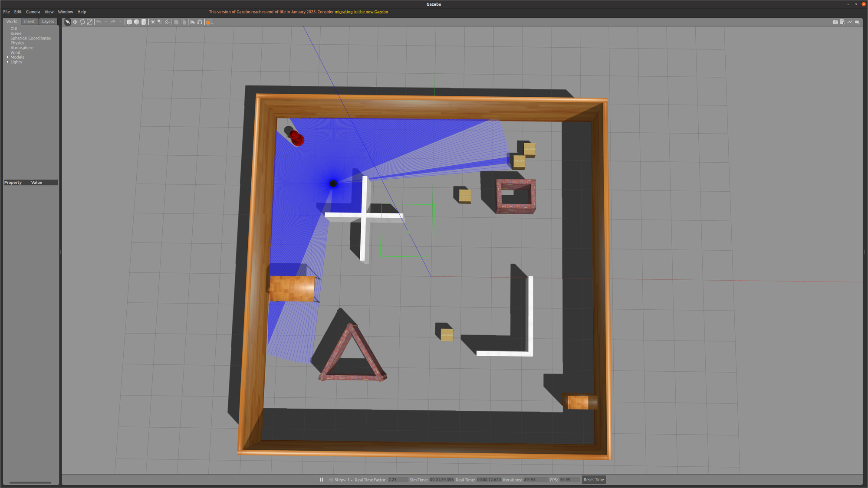868x488 pixels.
Task: Add a point light
Action: click(x=153, y=22)
